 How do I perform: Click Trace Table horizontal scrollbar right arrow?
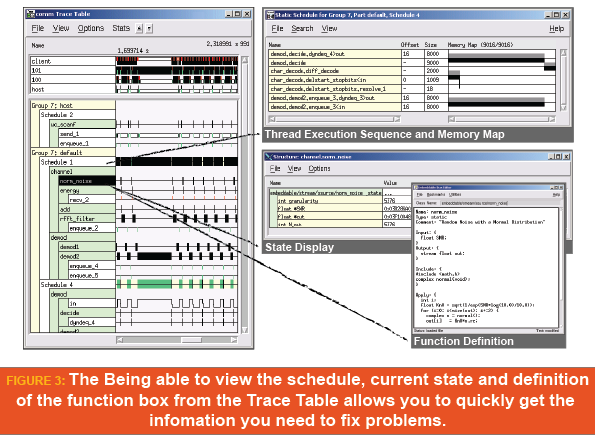(x=234, y=340)
